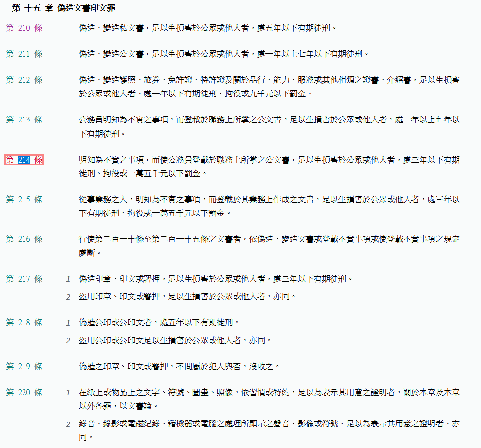The height and width of the screenshot is (448, 481).
Task: Click the article 211 text about 公文書
Action: [223, 54]
